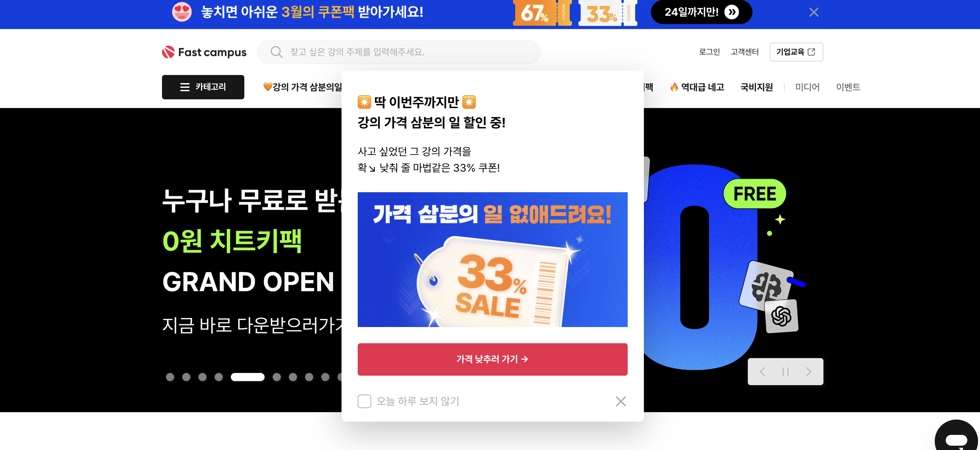Close the popup with the X icon
This screenshot has width=980, height=450.
(x=621, y=401)
